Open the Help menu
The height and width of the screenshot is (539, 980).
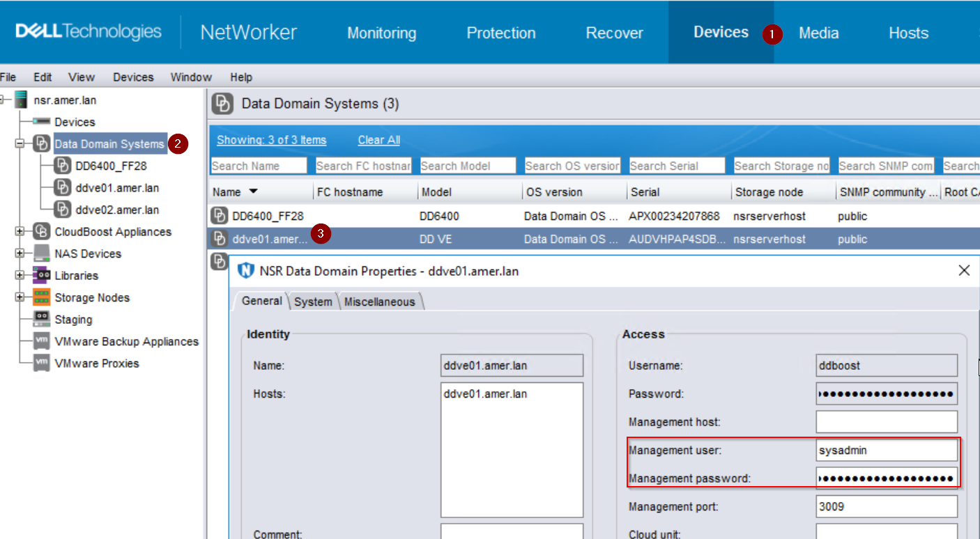pos(241,77)
